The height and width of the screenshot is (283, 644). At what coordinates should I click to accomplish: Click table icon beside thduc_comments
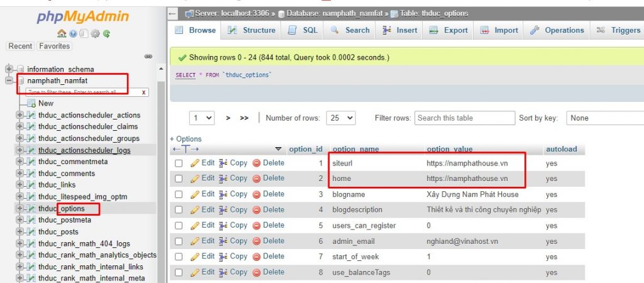(31, 174)
